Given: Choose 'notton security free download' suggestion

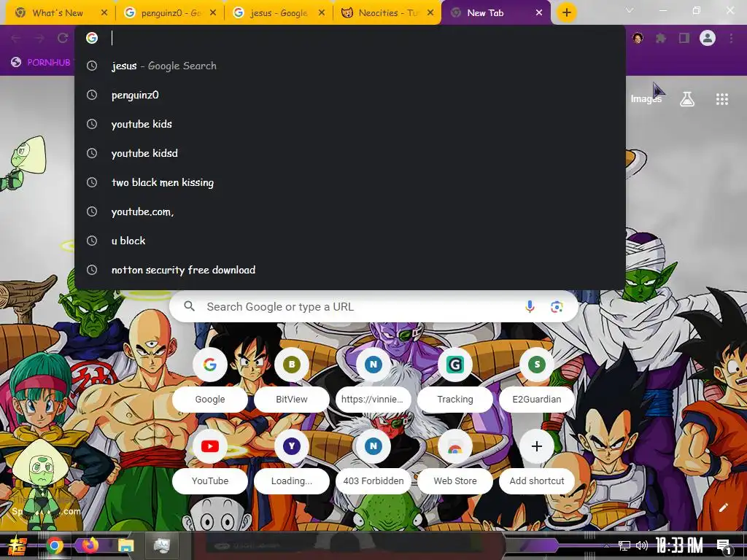Looking at the screenshot, I should (x=350, y=270).
